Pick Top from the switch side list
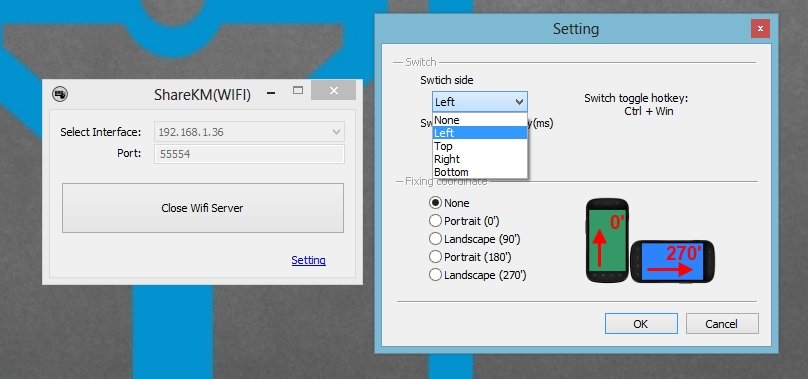 coord(480,146)
